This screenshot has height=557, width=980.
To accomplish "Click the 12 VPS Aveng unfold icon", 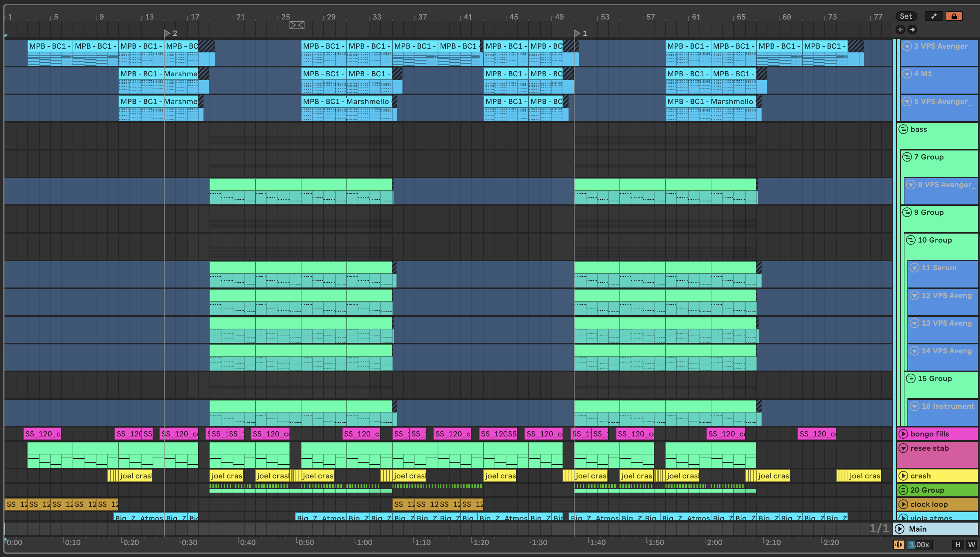I will [x=914, y=295].
